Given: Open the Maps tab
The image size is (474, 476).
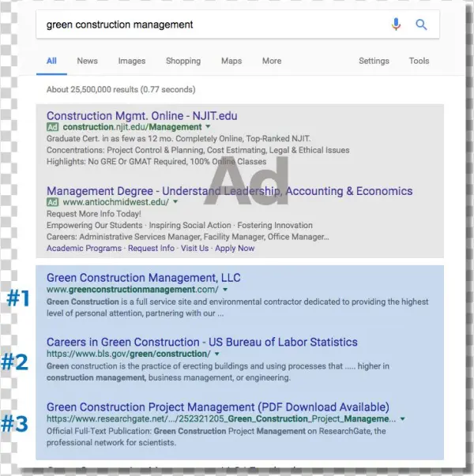Looking at the screenshot, I should (231, 61).
